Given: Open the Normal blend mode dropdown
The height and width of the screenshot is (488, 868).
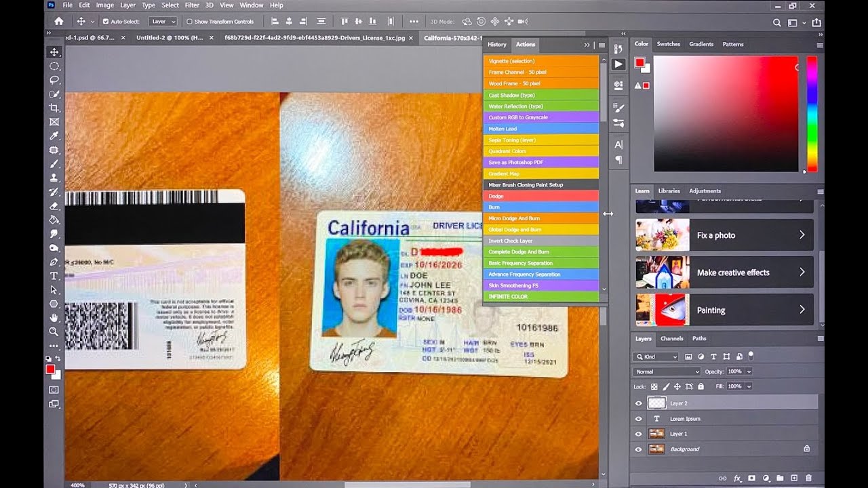Looking at the screenshot, I should coord(667,371).
